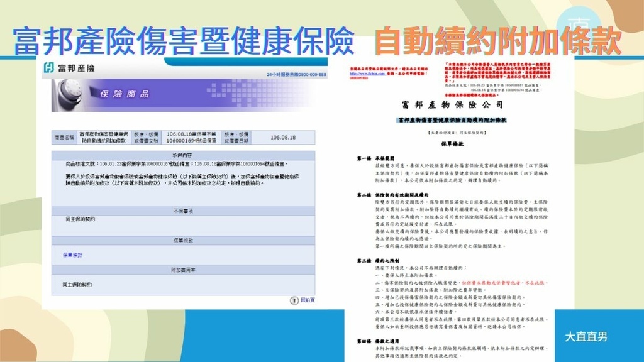The width and height of the screenshot is (644, 362).
Task: Click the 第三條 續約之限制 heading
Action: tap(377, 261)
